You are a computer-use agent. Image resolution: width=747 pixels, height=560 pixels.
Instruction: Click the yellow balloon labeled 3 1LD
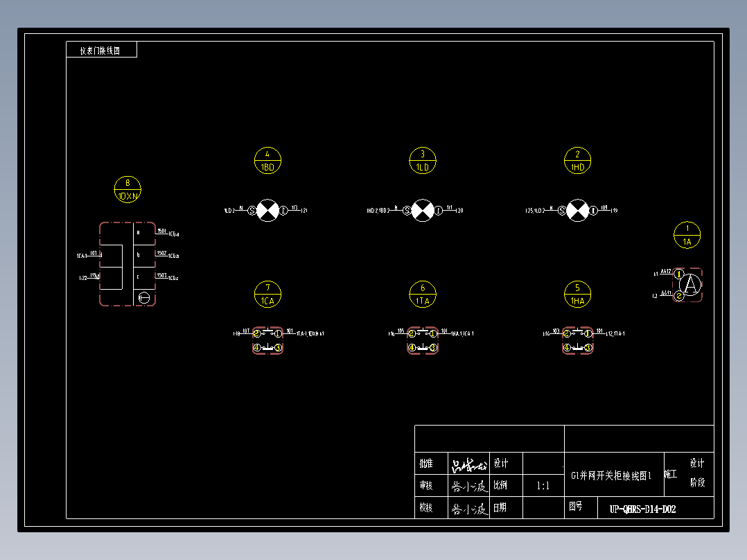[423, 161]
